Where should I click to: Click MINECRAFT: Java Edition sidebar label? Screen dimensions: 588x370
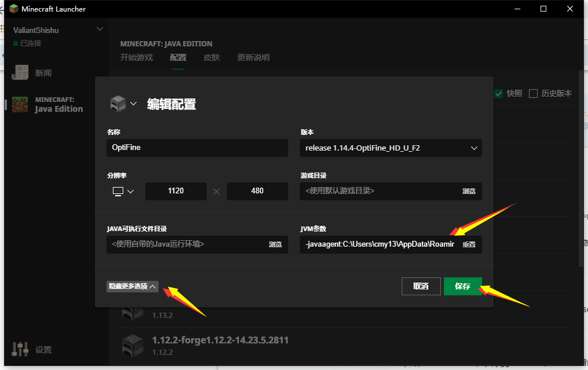(59, 105)
